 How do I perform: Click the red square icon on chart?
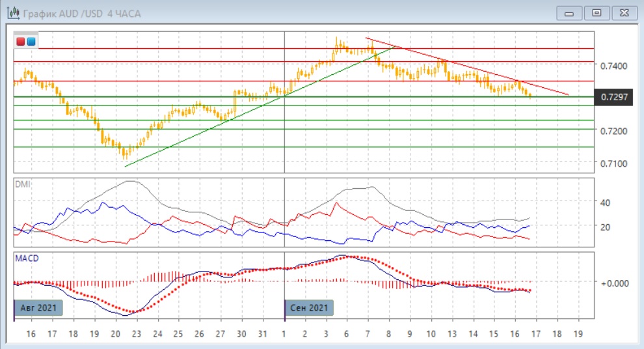21,42
